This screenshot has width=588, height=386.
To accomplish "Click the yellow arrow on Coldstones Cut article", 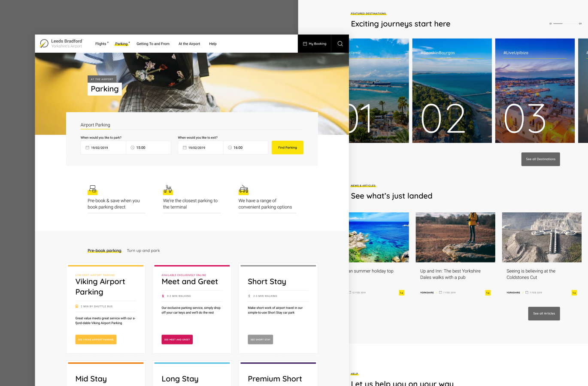I will click(x=574, y=293).
